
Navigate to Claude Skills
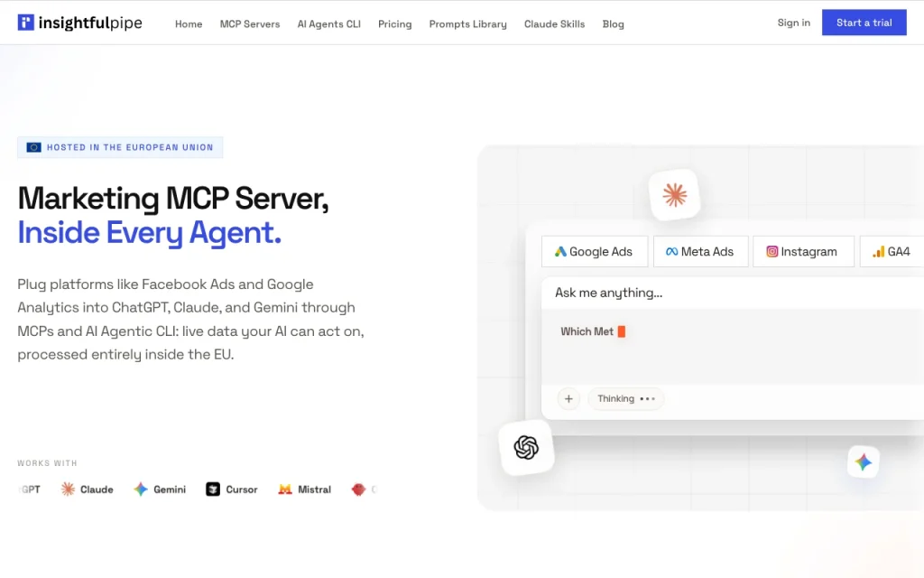555,24
